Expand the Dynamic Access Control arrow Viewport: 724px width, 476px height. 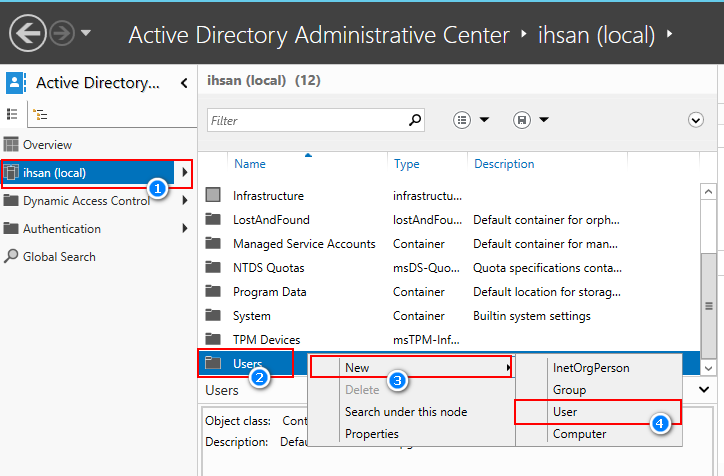[185, 200]
